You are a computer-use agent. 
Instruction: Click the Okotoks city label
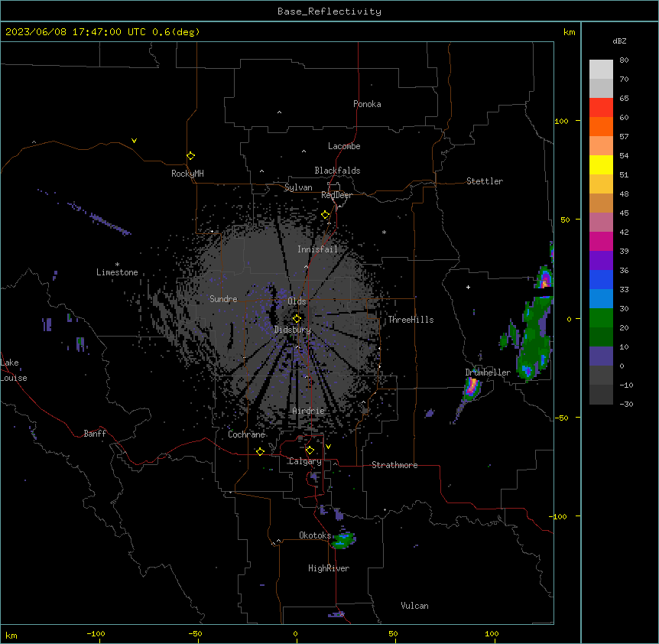(x=315, y=535)
